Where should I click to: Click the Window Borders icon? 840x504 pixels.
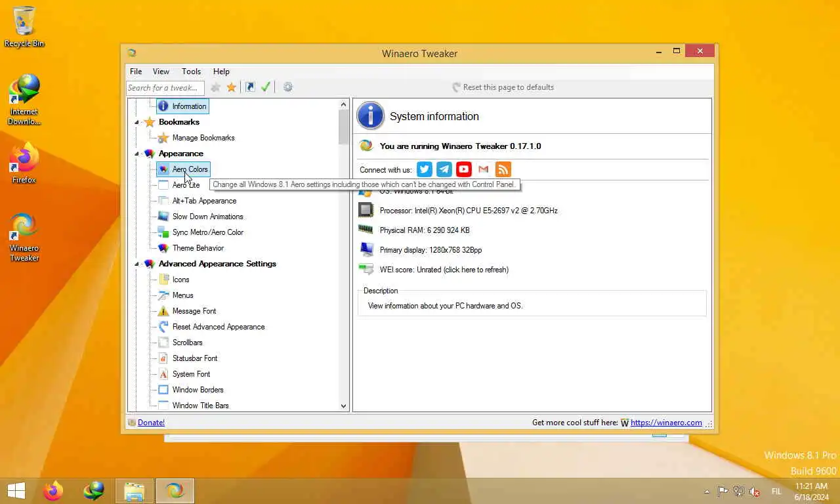click(x=163, y=390)
